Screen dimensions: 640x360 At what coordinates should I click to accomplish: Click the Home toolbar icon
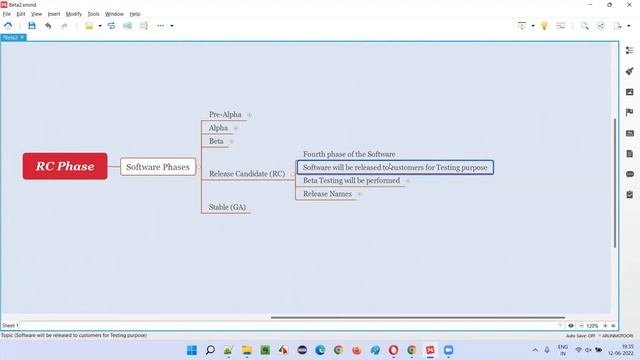(8, 26)
